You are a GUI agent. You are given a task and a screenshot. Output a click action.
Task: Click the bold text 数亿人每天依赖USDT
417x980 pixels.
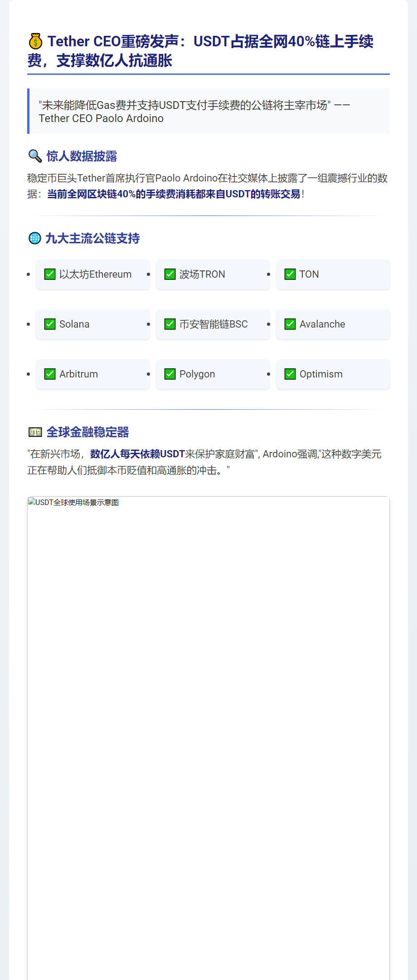click(x=138, y=454)
